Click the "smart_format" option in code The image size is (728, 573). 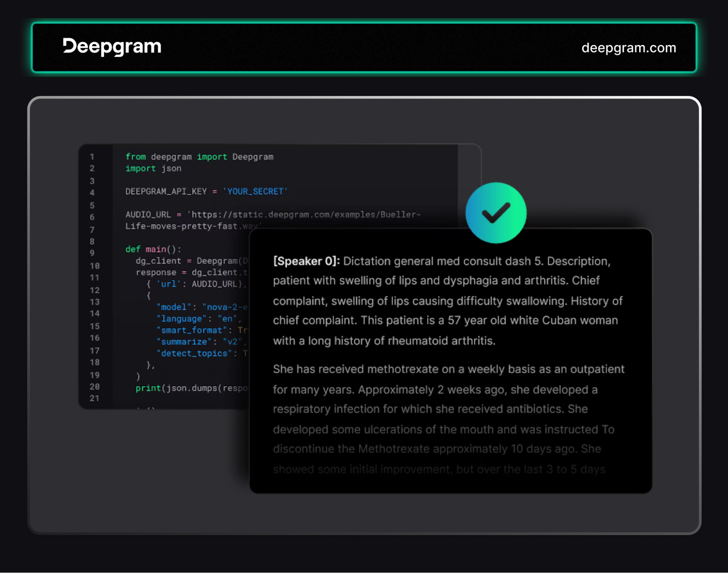(192, 330)
